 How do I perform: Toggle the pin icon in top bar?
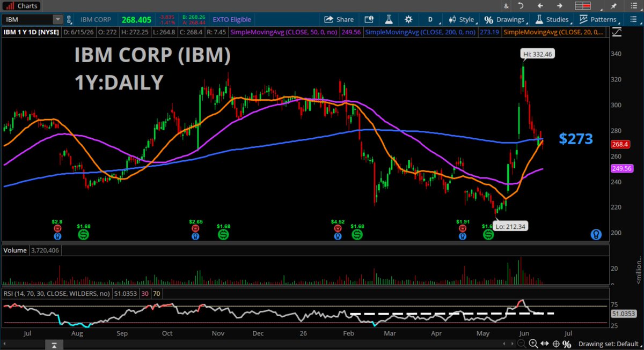point(613,6)
